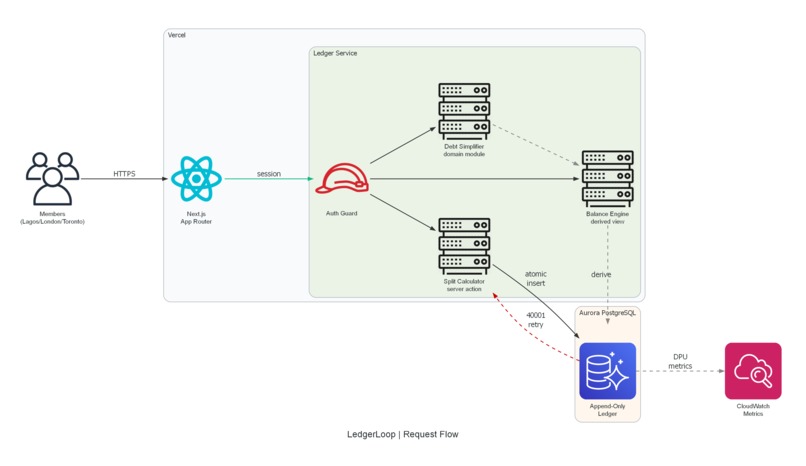The width and height of the screenshot is (806, 466).
Task: Click the CloudWatch Metrics icon
Action: [x=753, y=371]
